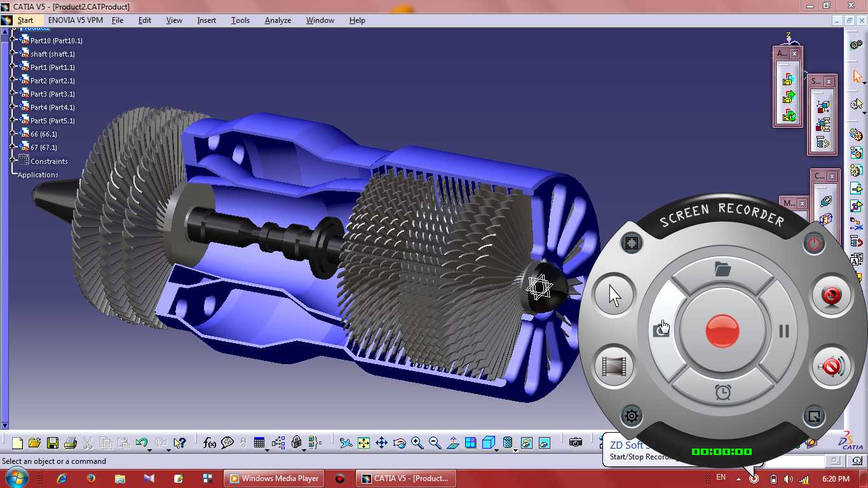Viewport: 868px width, 488px height.
Task: Capture image with the CATIA camera icon
Action: click(576, 443)
